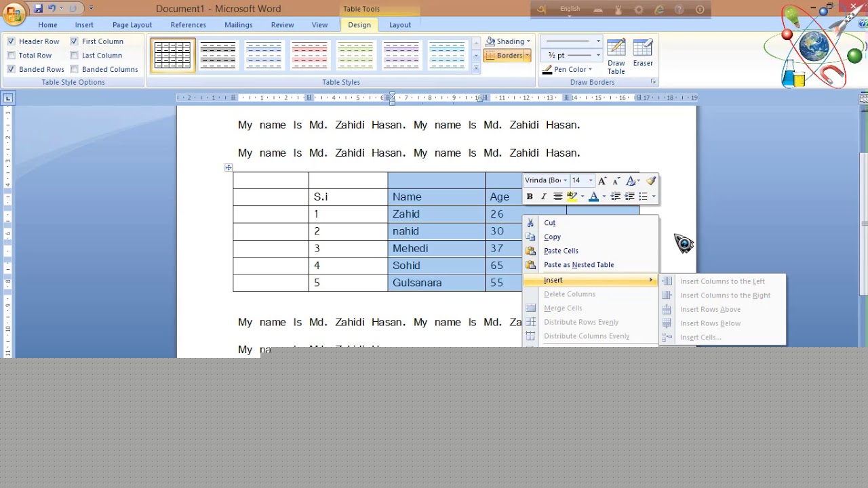The height and width of the screenshot is (488, 868).
Task: Activate the Draw Table tool
Action: 616,56
